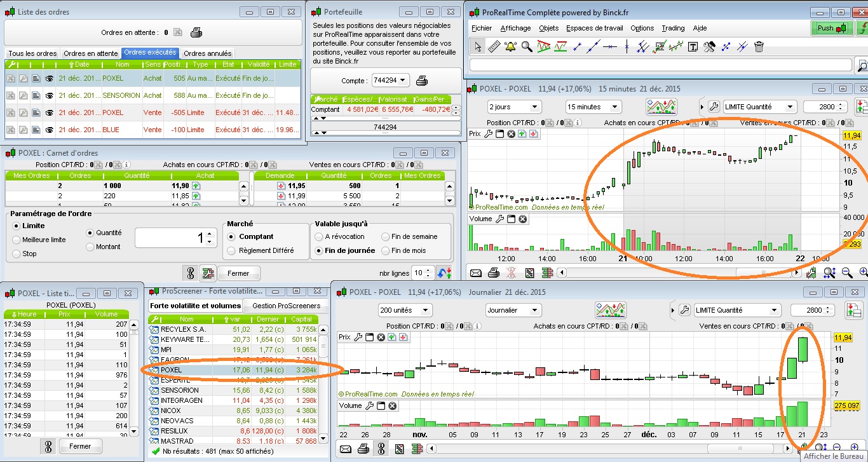Screen dimensions: 868x462
Task: Choose A révocation validity option
Action: 319,236
